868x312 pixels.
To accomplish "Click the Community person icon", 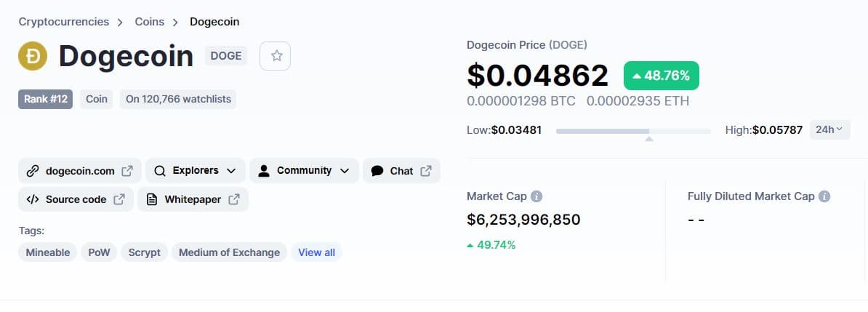I will click(264, 171).
